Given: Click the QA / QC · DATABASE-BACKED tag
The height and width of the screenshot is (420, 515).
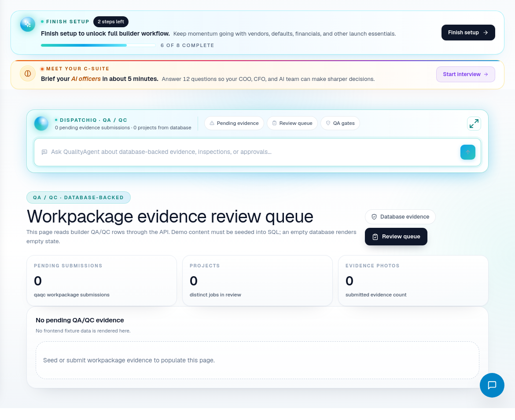Looking at the screenshot, I should 78,197.
